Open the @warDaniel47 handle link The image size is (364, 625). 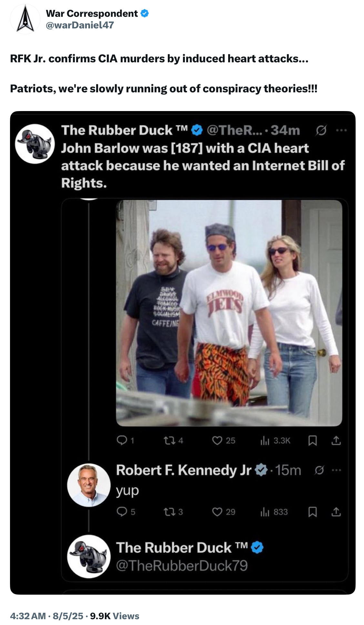(x=80, y=25)
